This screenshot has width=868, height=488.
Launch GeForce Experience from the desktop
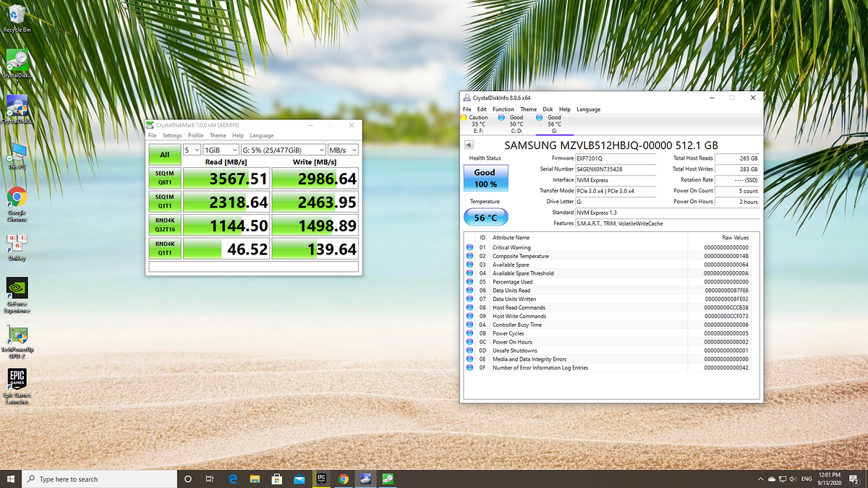pyautogui.click(x=17, y=294)
